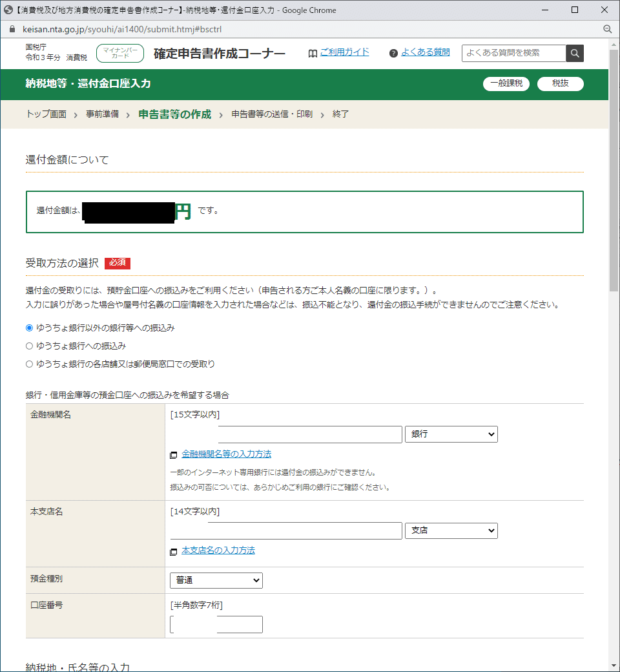Click the scrollbar up arrow

614,44
